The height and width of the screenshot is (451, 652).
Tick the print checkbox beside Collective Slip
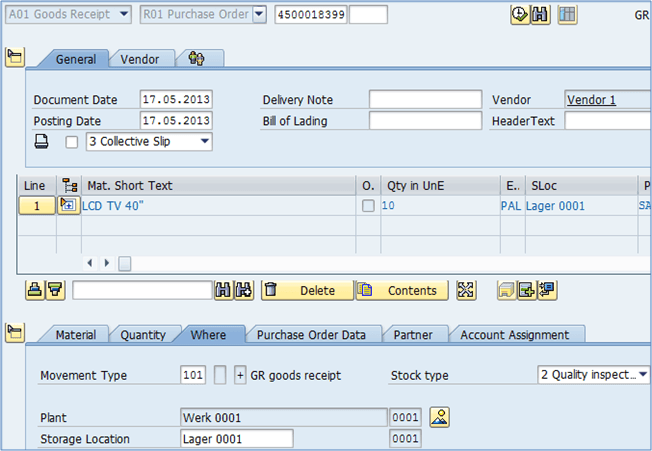click(71, 142)
